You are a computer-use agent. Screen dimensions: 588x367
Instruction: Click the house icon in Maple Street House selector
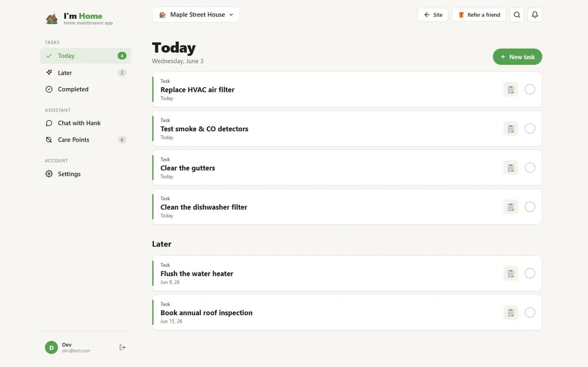coord(163,14)
